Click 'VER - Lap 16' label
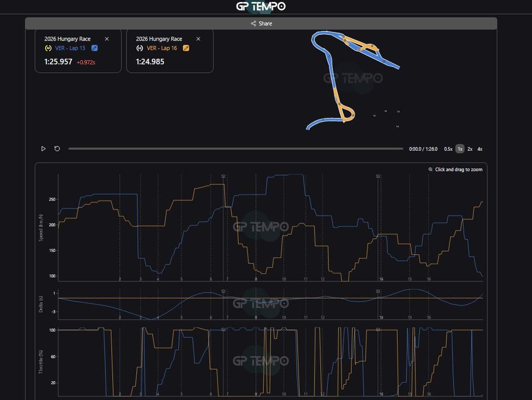Image resolution: width=532 pixels, height=400 pixels. 162,48
